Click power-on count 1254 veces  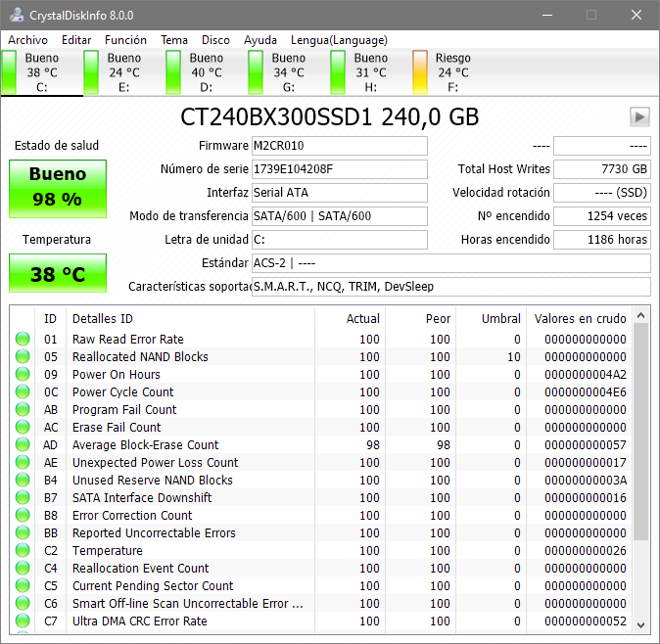point(602,216)
